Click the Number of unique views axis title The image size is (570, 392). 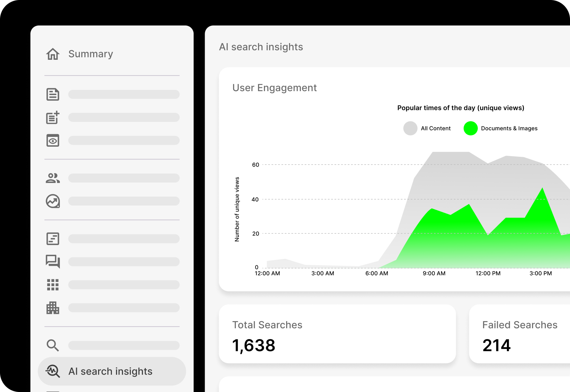(x=237, y=209)
